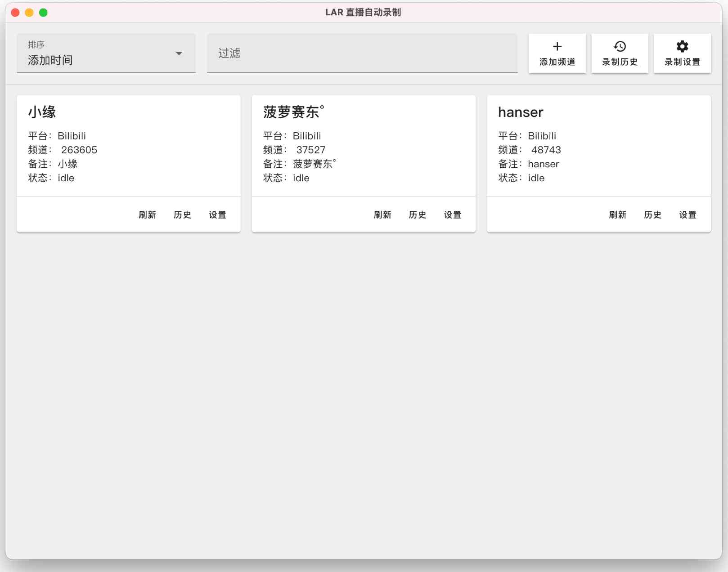View history for 小缘 channel
The width and height of the screenshot is (728, 572).
(182, 215)
